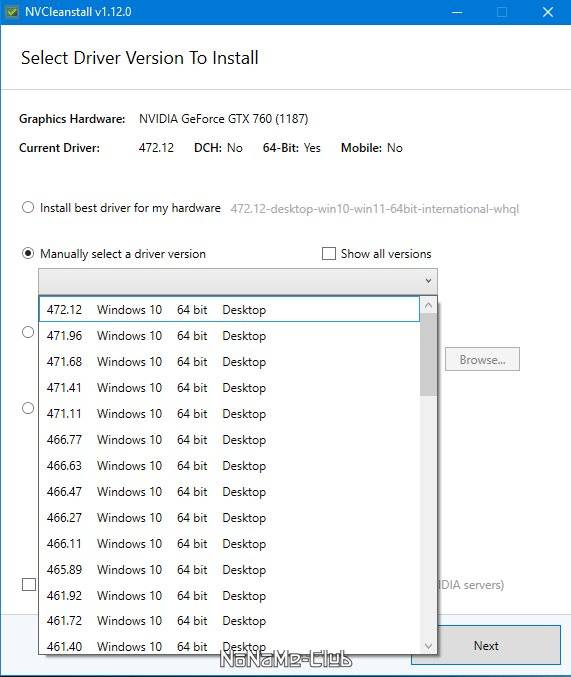This screenshot has width=571, height=677.
Task: Select the radio button left of the 471.11 row
Action: click(x=28, y=408)
